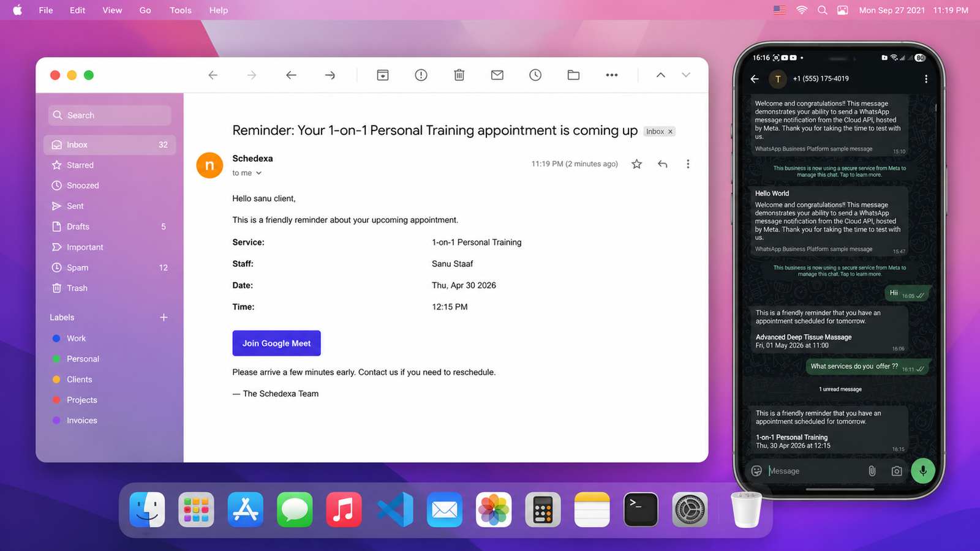Open the Apple menu
This screenshot has height=551, width=980.
(x=18, y=10)
